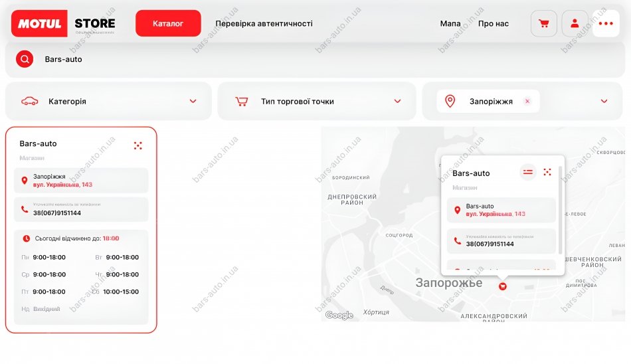Click the dots icon on Bars-auto store card

[138, 145]
